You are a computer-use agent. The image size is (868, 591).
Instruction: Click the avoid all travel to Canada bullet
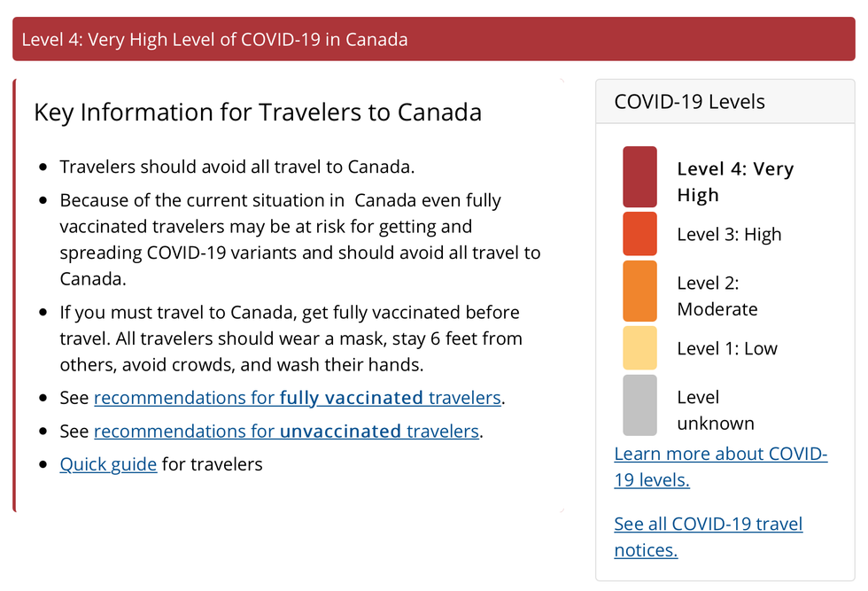coord(236,167)
